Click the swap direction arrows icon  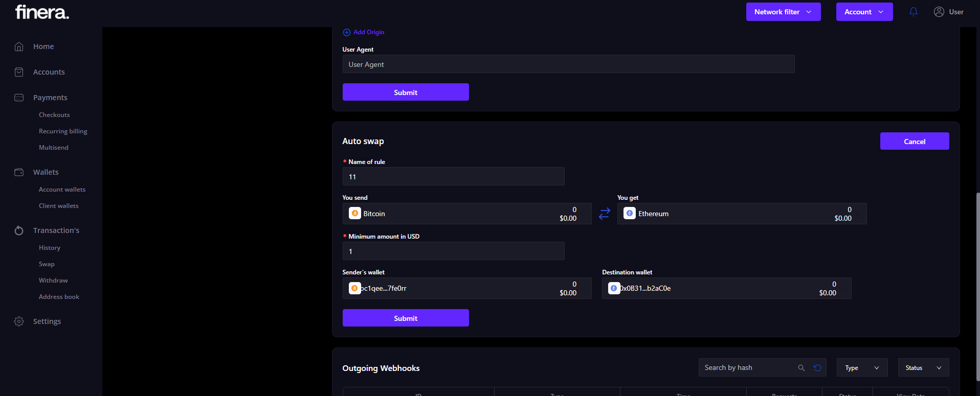pyautogui.click(x=604, y=214)
